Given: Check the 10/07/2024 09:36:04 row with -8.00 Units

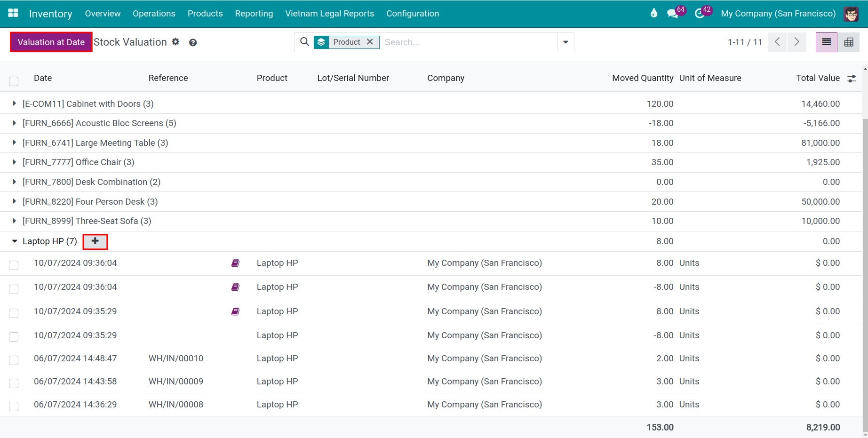Looking at the screenshot, I should [x=14, y=289].
